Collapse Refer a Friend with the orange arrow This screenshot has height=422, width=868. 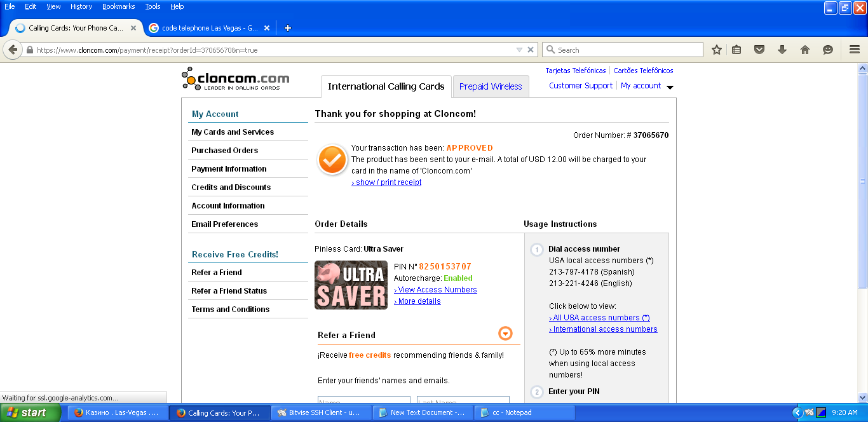click(505, 334)
